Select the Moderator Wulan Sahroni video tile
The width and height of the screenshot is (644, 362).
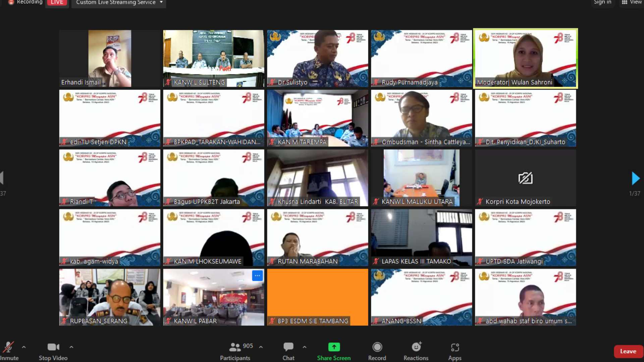[525, 58]
